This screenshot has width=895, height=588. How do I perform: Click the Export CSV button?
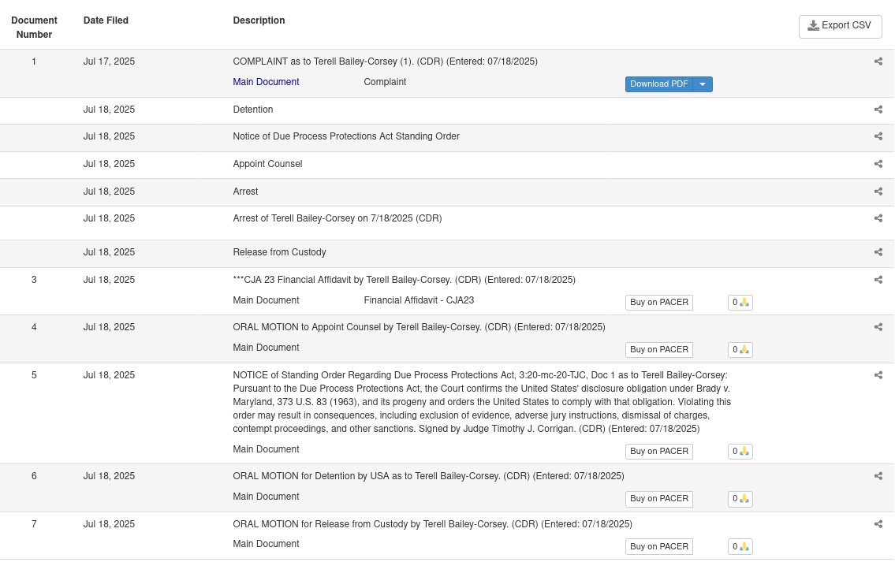pyautogui.click(x=841, y=26)
